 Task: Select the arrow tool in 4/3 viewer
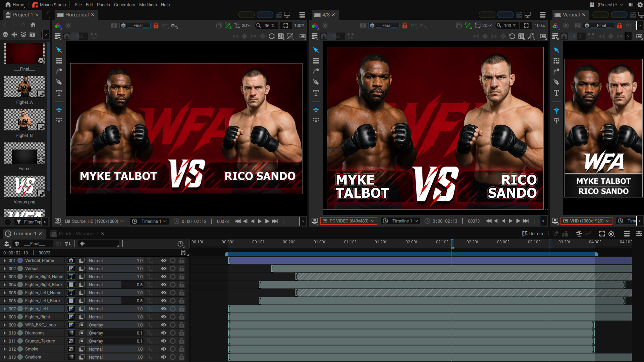316,50
